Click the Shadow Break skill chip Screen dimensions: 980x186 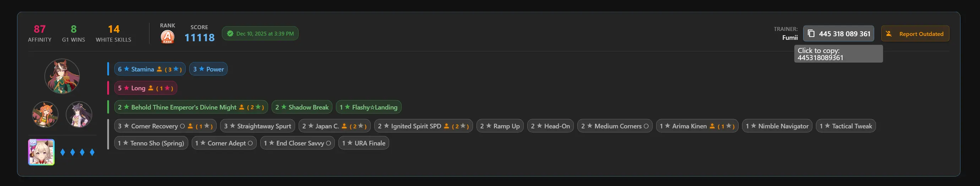point(302,107)
